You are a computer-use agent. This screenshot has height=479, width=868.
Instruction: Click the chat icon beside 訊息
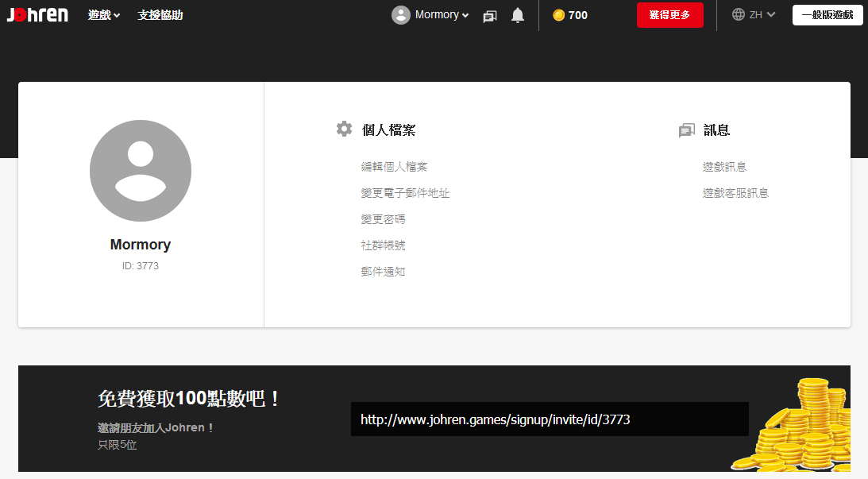pos(686,130)
